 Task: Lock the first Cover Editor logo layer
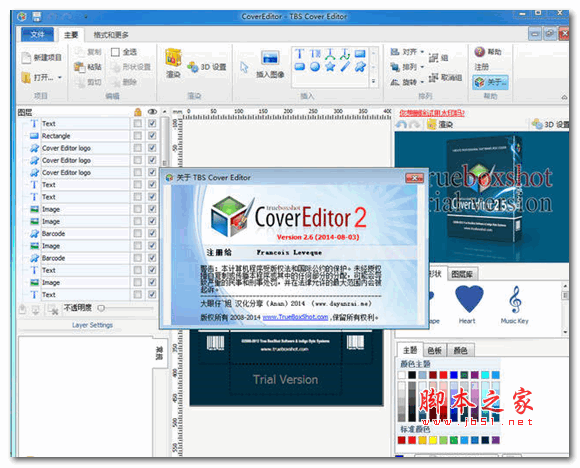click(x=138, y=148)
